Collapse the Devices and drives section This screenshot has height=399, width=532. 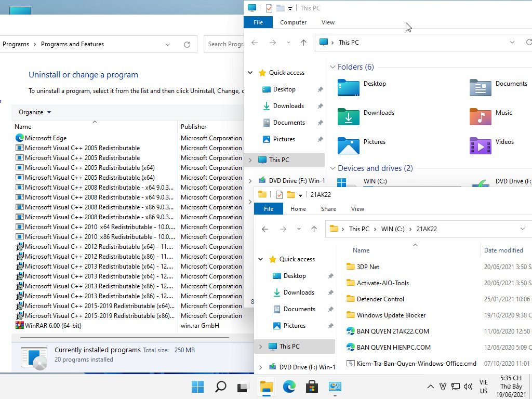[x=332, y=168]
